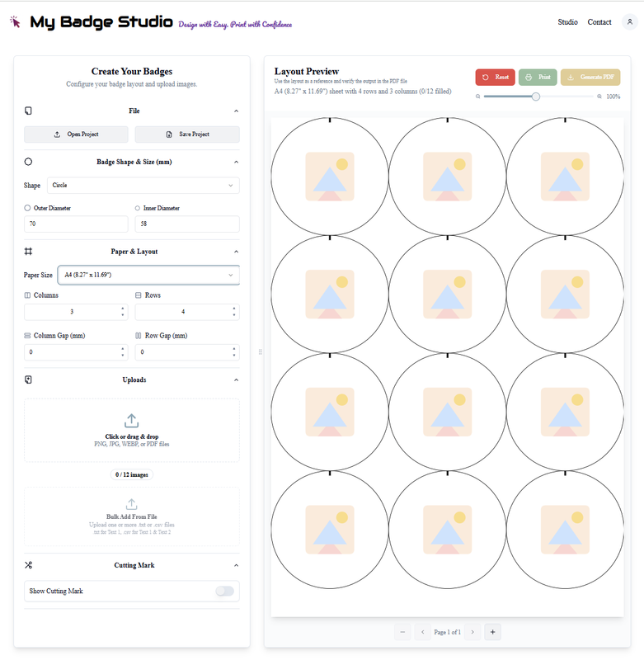The image size is (644, 660).
Task: Click the 0 / 12 images counter badge
Action: tap(132, 474)
